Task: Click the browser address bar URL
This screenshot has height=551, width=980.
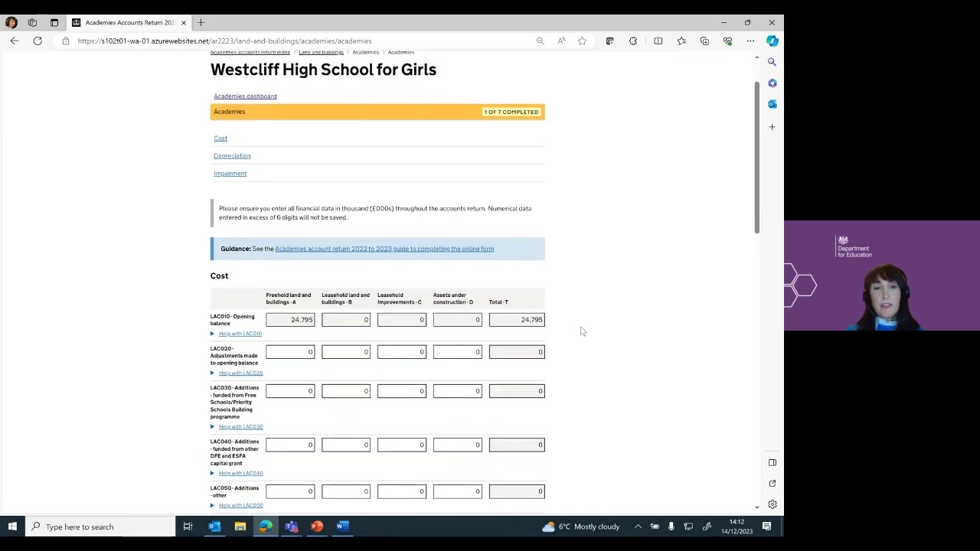Action: pos(224,41)
